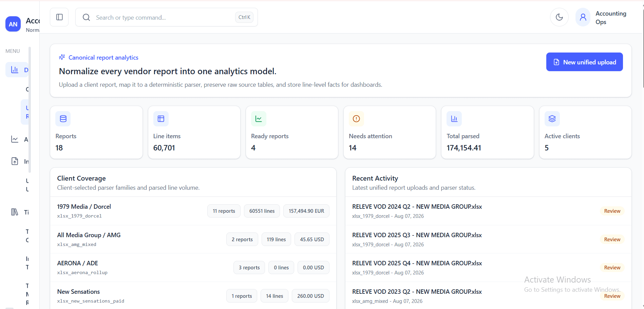The width and height of the screenshot is (644, 309).
Task: Click Review badge for RELEVE VOD 2025 Q4
Action: pos(612,267)
